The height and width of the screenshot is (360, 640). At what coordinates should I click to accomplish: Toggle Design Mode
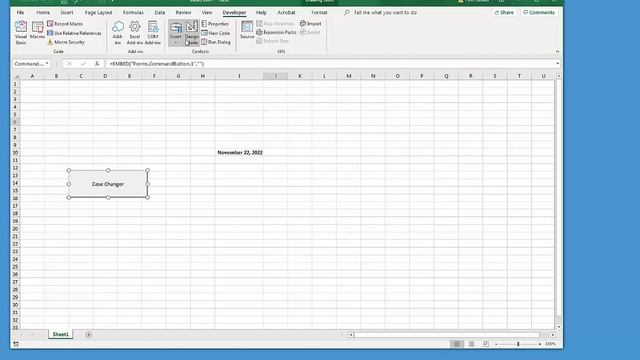click(191, 33)
